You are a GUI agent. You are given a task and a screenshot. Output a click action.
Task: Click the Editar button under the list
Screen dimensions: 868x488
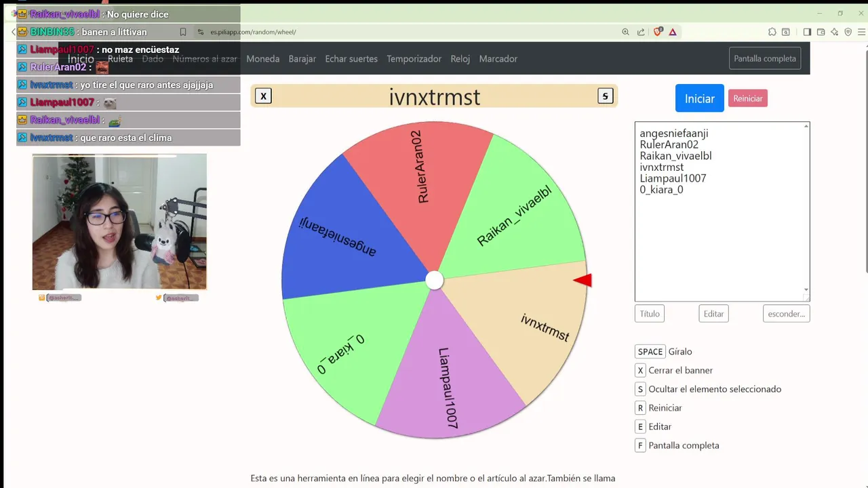coord(713,314)
